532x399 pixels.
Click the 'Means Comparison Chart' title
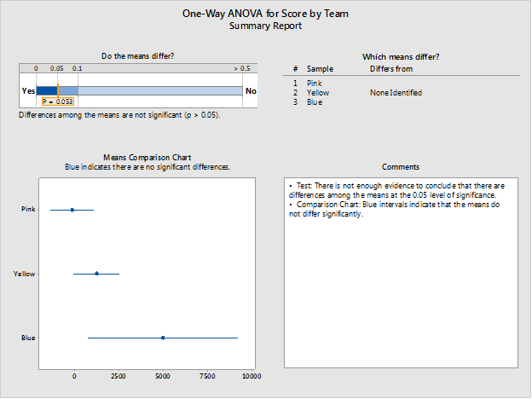[147, 158]
